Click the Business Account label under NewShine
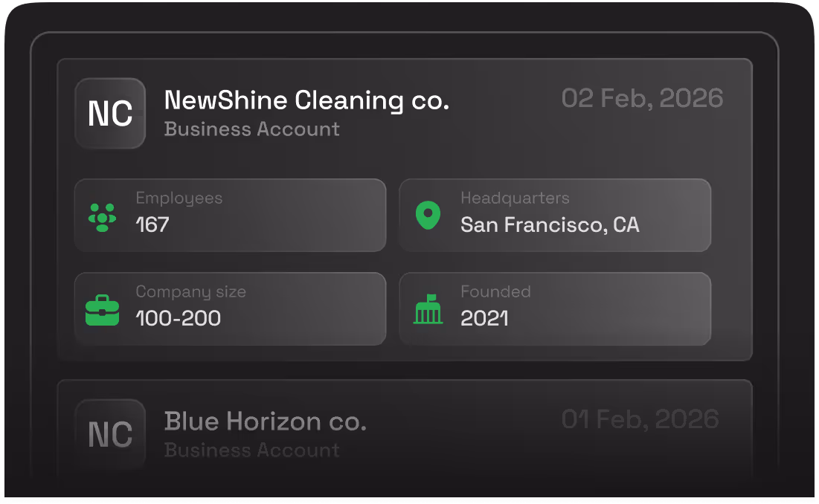Viewport: 819px width, 504px height. [x=251, y=129]
